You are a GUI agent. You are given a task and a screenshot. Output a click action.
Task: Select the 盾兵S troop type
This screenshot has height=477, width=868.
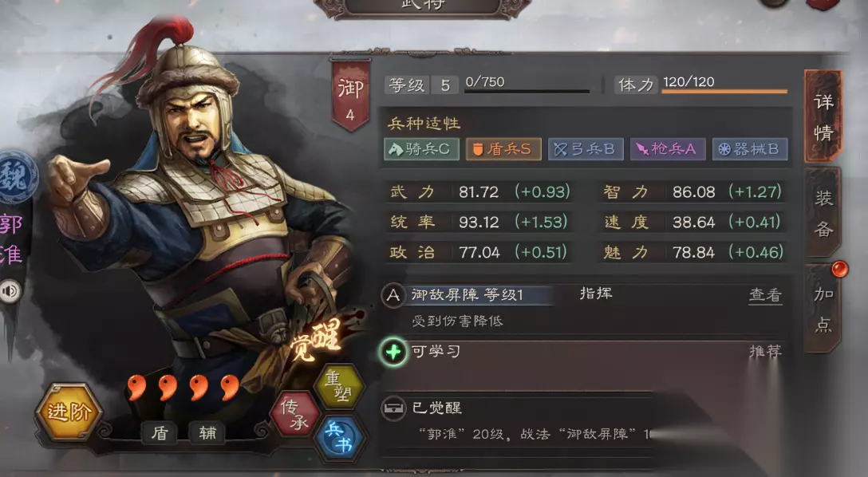503,149
